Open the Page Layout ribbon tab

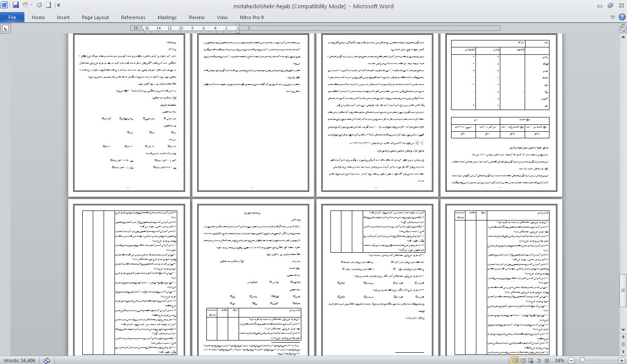pos(95,17)
